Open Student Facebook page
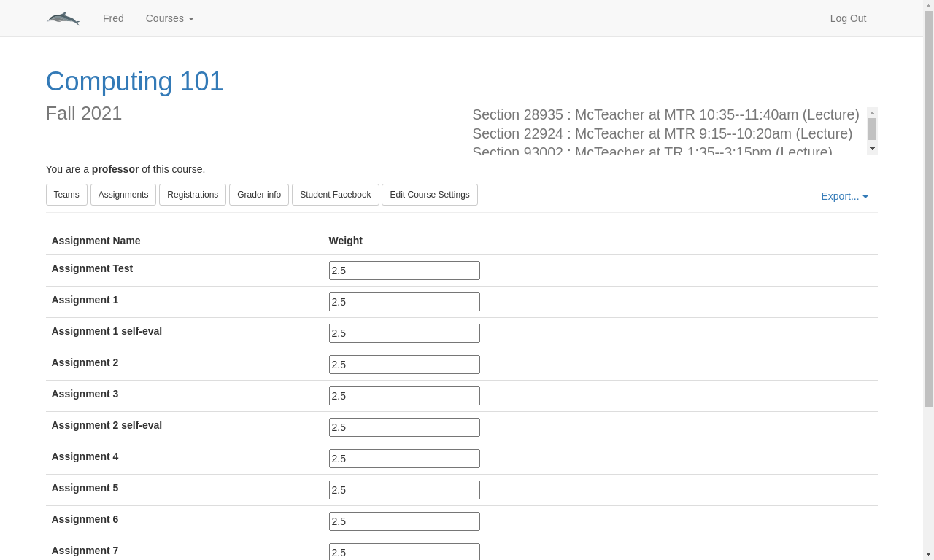 [x=336, y=195]
